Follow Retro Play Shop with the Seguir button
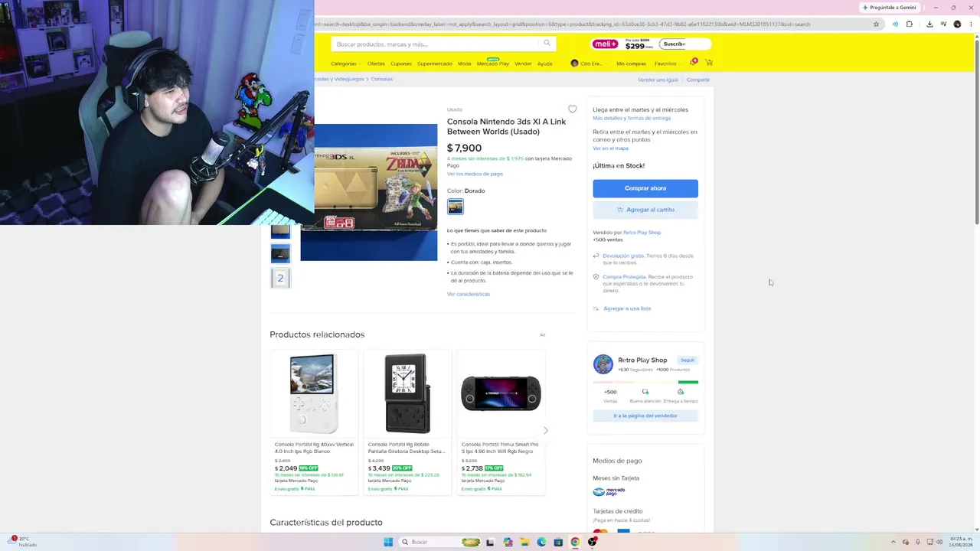The height and width of the screenshot is (551, 980). 688,360
